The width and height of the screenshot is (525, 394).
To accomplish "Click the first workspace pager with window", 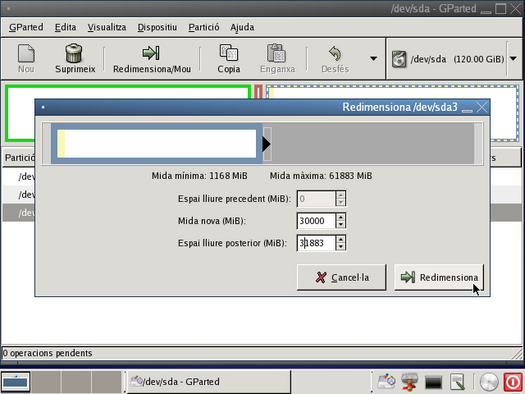I will 15,382.
